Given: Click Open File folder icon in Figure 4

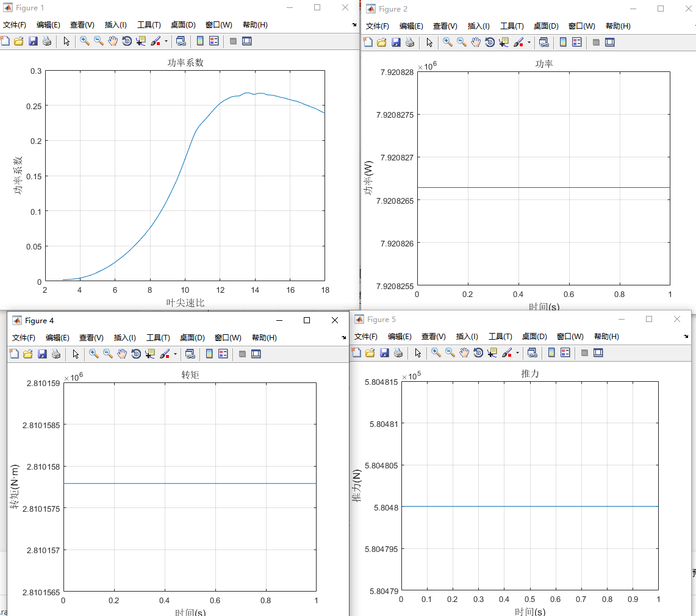Looking at the screenshot, I should [x=28, y=354].
